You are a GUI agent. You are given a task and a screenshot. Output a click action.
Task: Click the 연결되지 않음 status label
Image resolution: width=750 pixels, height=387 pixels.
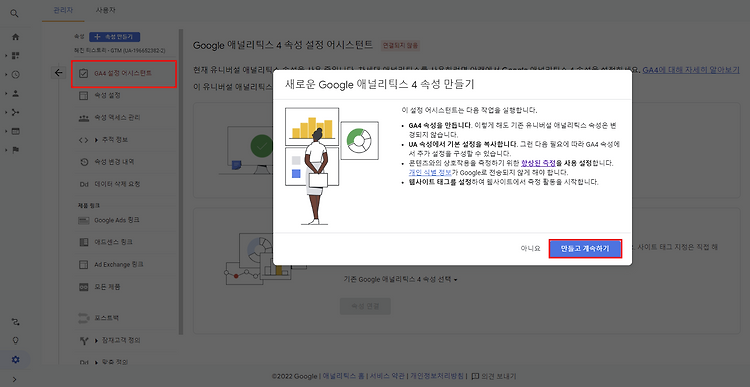tap(400, 46)
